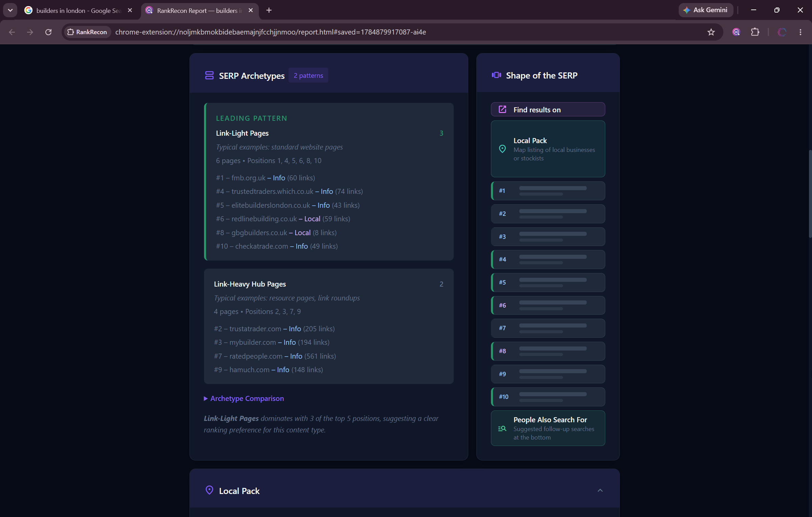Open the #9 hamuch.com entry

(269, 370)
